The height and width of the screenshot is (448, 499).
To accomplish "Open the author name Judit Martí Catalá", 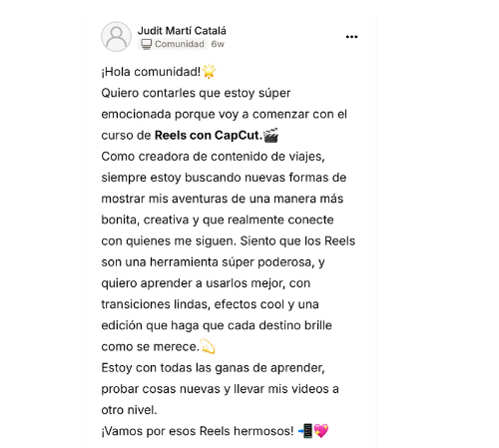I will [x=182, y=31].
